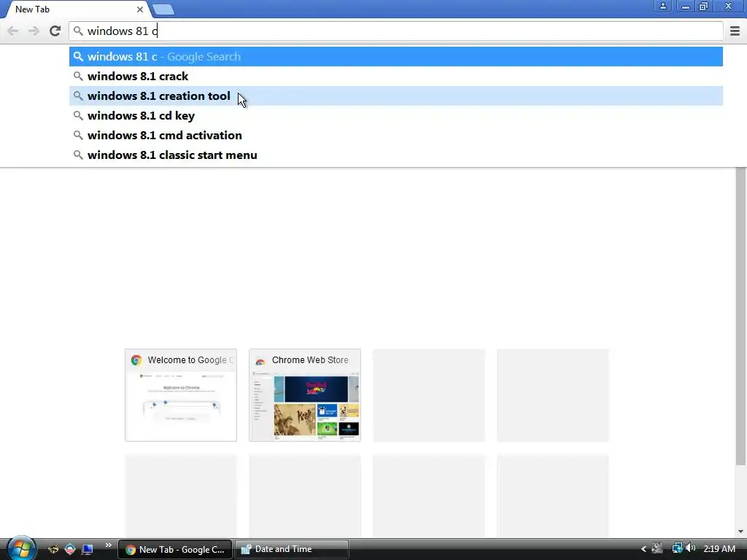Screen dimensions: 747x560
Task: Choose the 'windows 8.1 crack' suggestion
Action: click(x=396, y=76)
